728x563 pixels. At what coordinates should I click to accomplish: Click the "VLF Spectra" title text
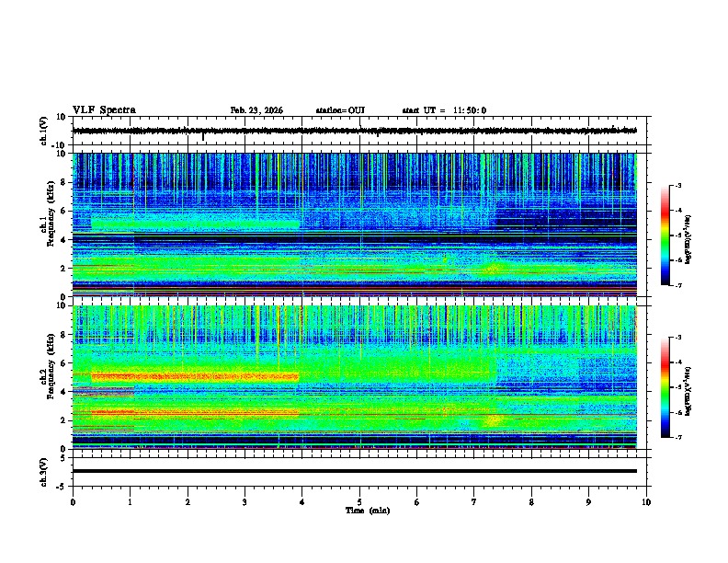(104, 110)
